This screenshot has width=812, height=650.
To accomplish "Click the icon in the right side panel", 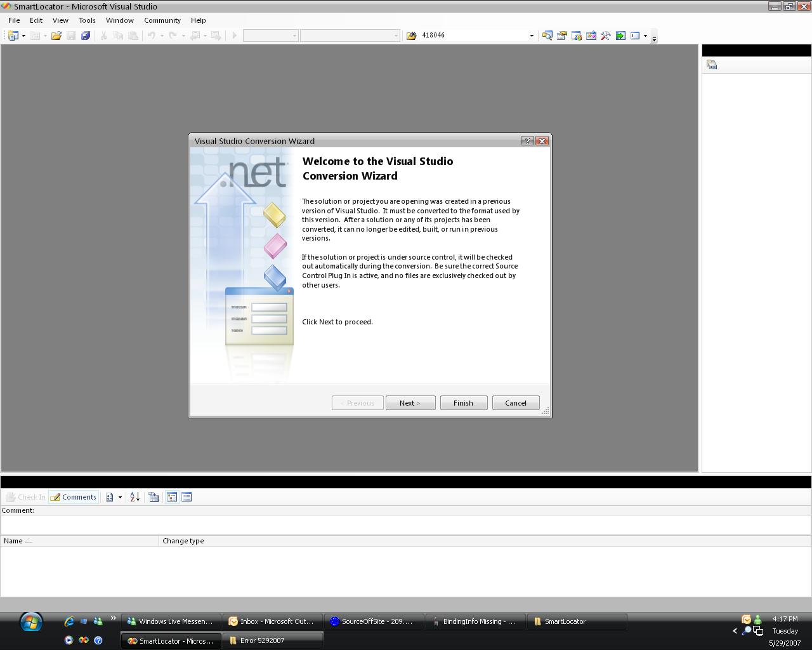I will 712,65.
